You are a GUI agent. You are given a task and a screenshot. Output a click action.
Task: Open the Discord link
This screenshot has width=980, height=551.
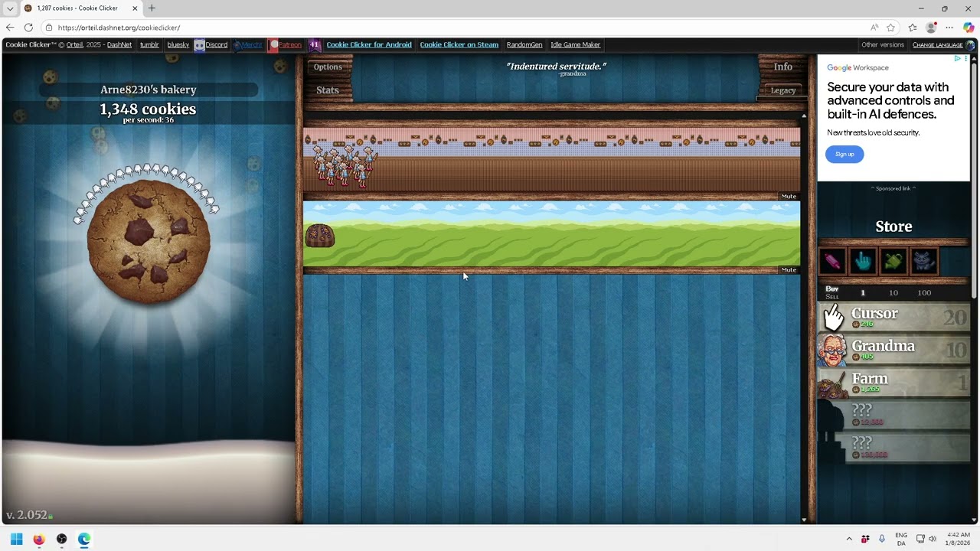(x=211, y=44)
